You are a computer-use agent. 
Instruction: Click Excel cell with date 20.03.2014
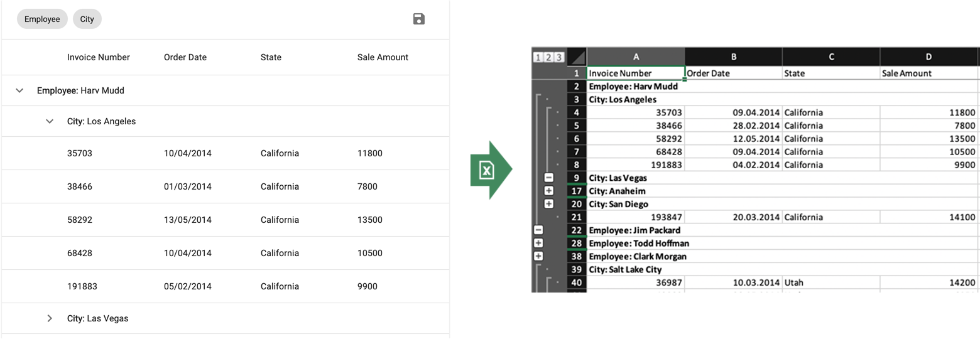tap(734, 217)
